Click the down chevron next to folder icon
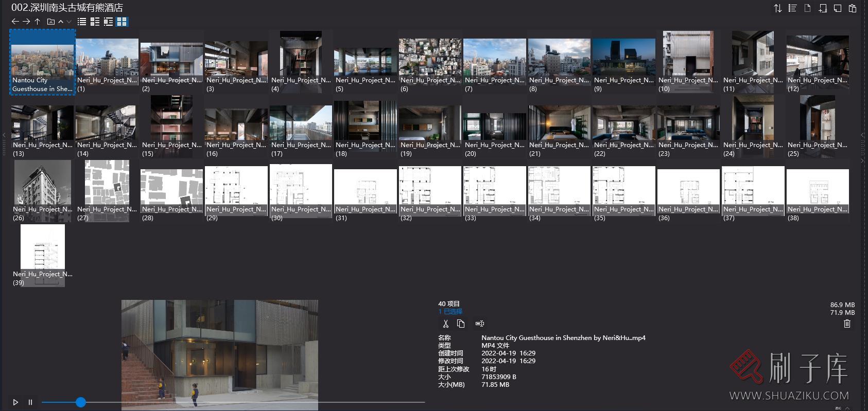 click(x=69, y=22)
